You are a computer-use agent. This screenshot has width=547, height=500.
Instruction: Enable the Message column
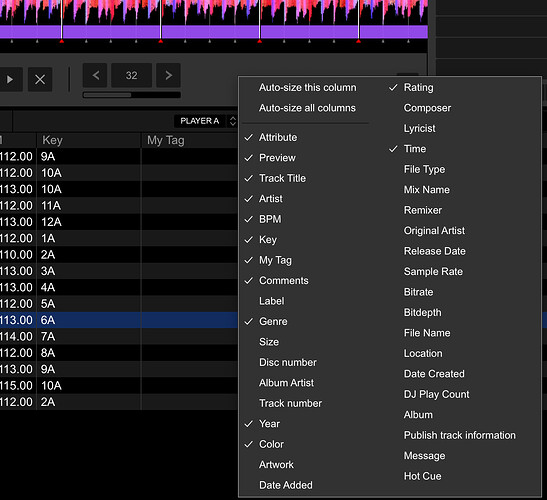(x=424, y=456)
